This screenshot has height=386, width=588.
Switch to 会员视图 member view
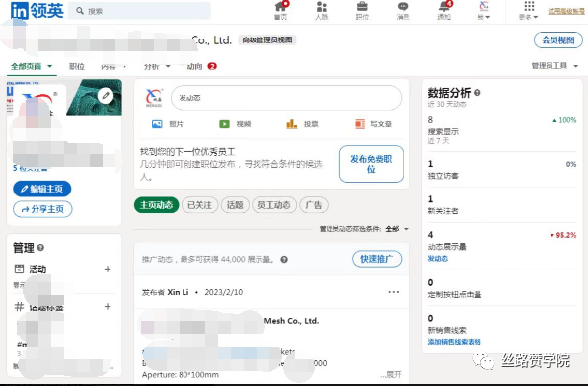tap(558, 40)
